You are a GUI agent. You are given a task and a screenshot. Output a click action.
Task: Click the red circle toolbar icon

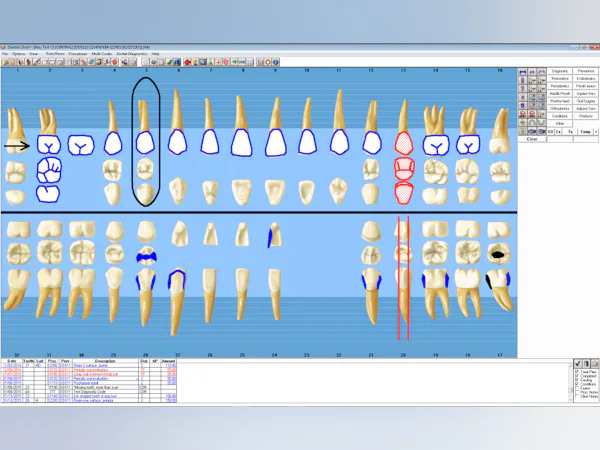tap(114, 62)
